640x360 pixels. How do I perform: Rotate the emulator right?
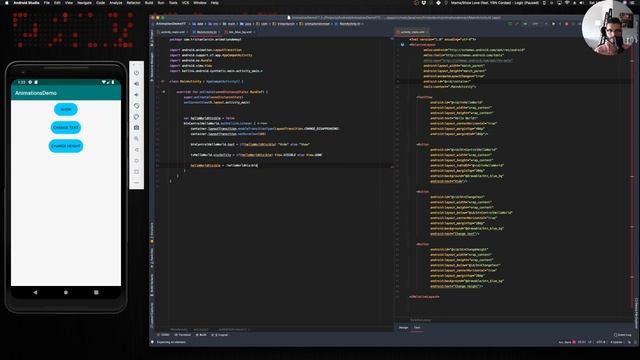tap(136, 117)
